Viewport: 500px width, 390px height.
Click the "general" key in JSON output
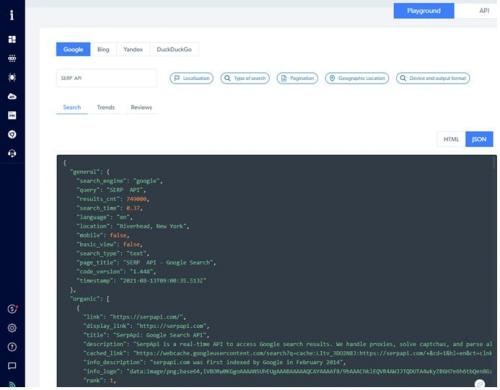(x=85, y=172)
